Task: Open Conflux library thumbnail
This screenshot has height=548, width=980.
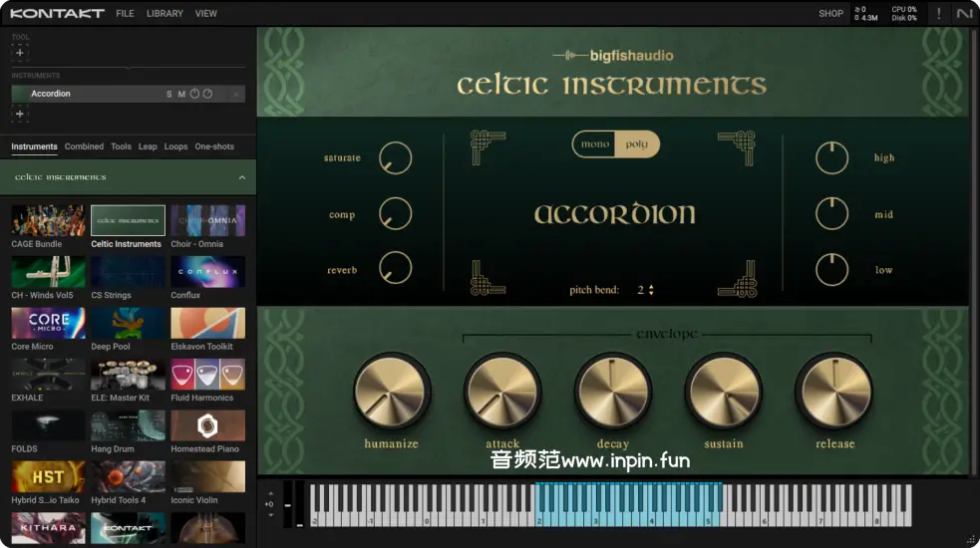Action: [208, 272]
